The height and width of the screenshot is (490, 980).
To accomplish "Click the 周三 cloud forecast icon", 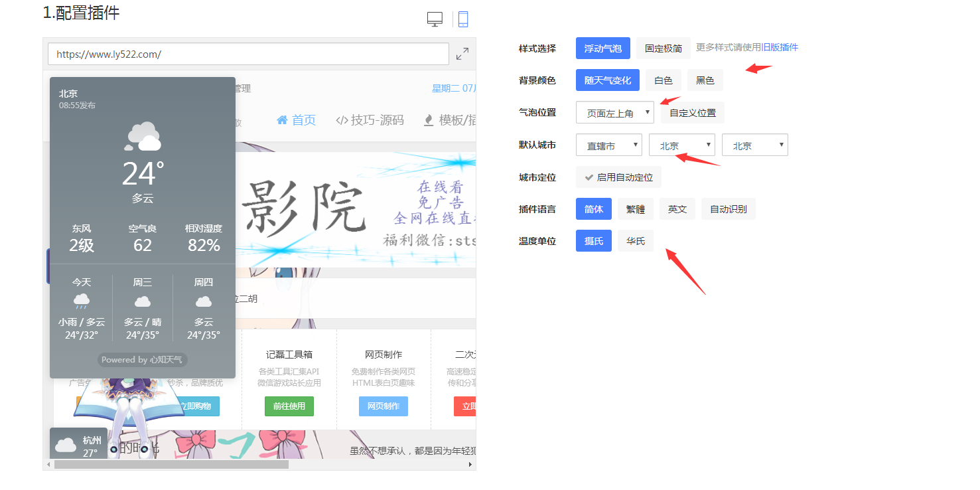I will tap(143, 301).
